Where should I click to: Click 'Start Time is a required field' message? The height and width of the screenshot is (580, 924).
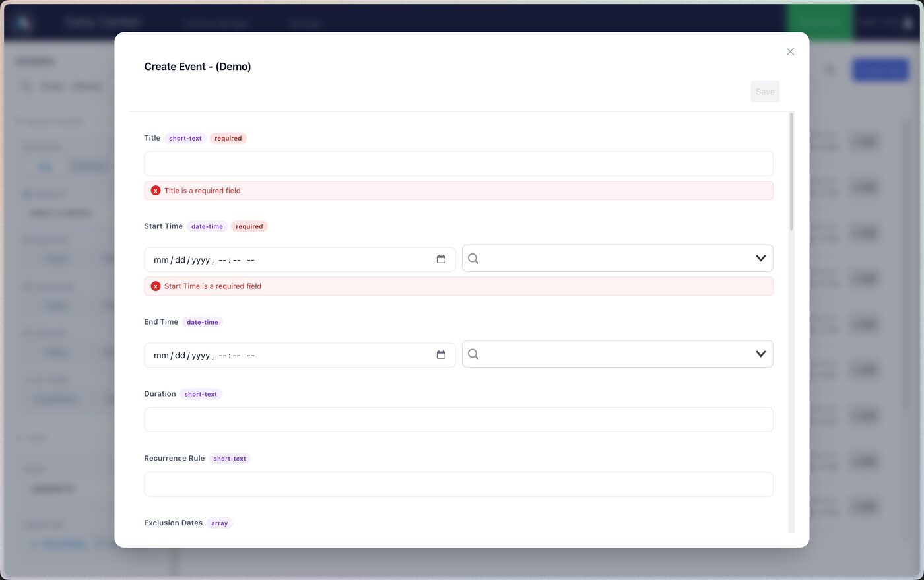213,286
